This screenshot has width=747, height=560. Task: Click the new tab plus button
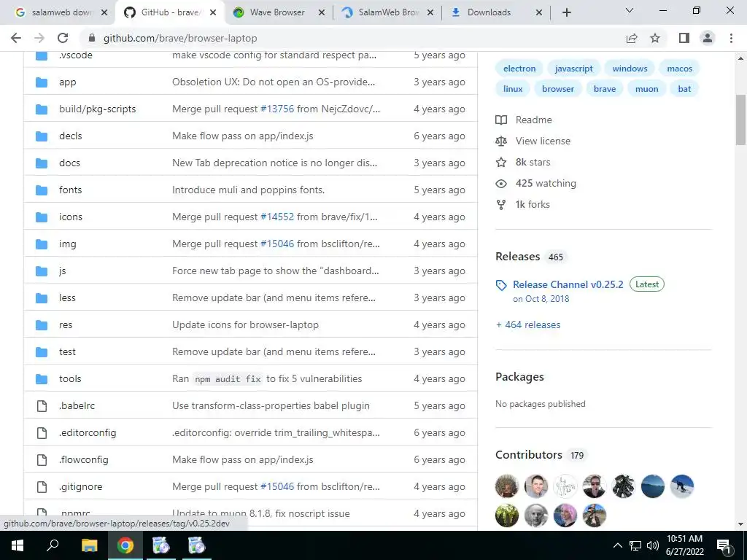(x=566, y=12)
